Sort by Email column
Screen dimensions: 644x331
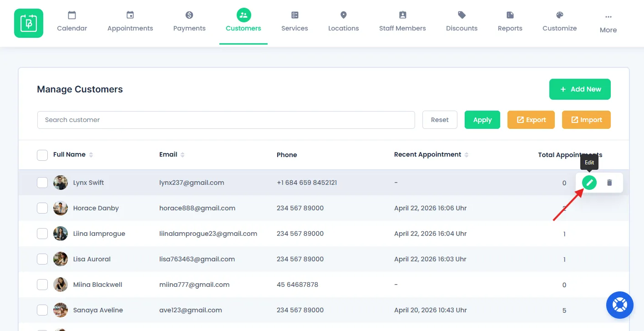(x=172, y=155)
